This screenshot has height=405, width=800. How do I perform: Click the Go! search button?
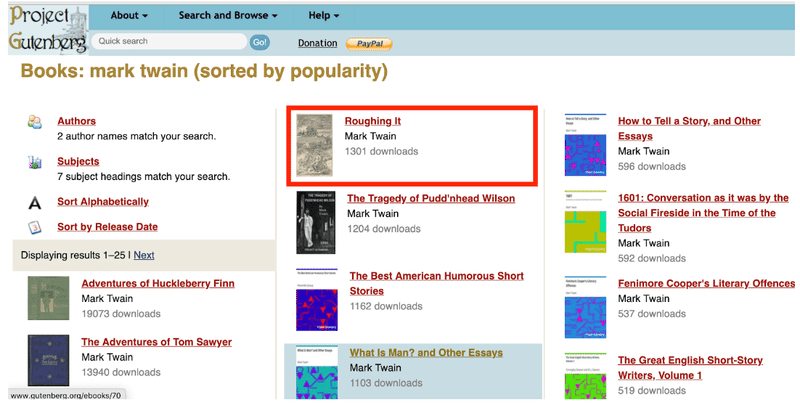point(260,42)
